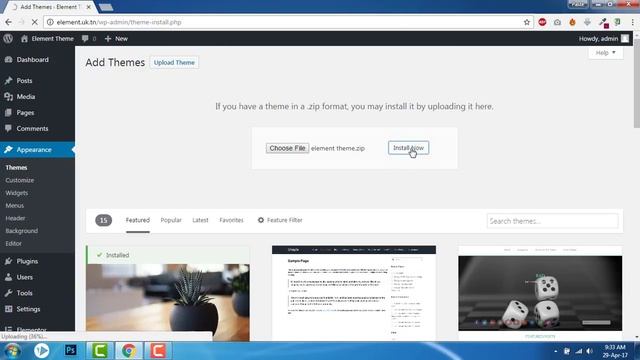
Task: Open the dice theme thumbnail
Action: click(540, 293)
